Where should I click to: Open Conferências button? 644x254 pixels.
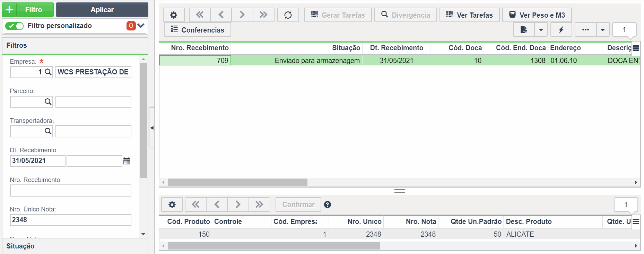(198, 30)
